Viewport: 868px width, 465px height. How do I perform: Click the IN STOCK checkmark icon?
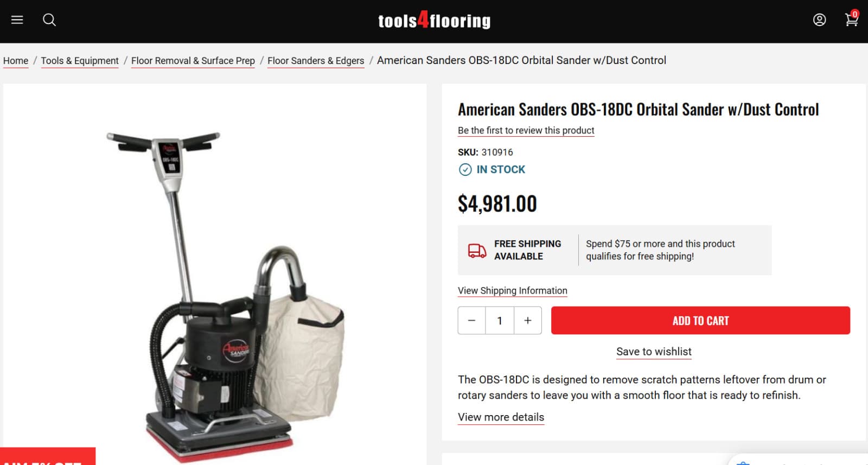point(465,170)
